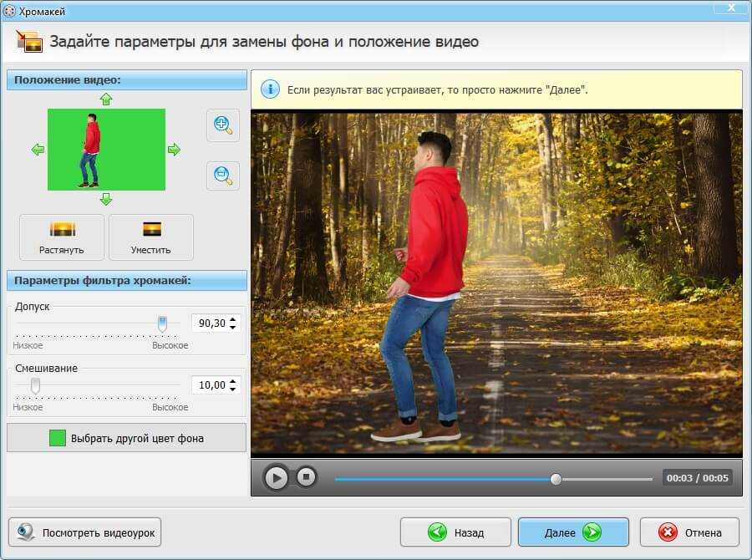Click the playback timeline position marker
The height and width of the screenshot is (560, 752).
[556, 479]
